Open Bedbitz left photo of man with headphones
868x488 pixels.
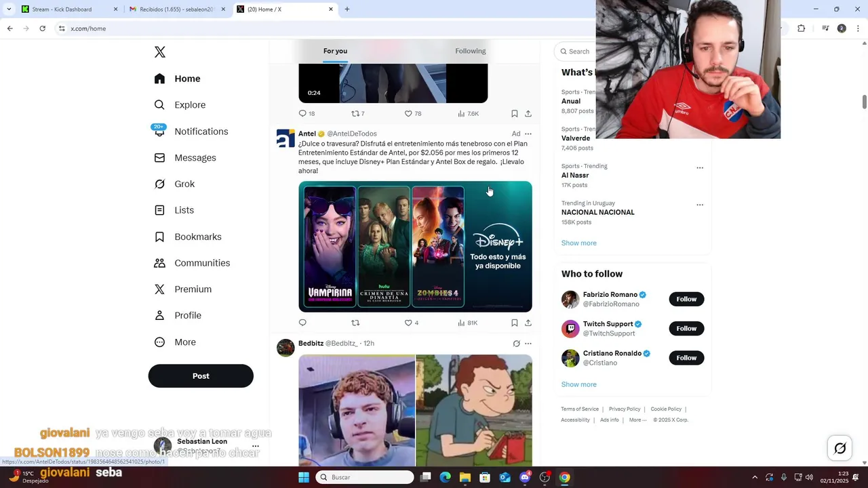[x=357, y=410]
